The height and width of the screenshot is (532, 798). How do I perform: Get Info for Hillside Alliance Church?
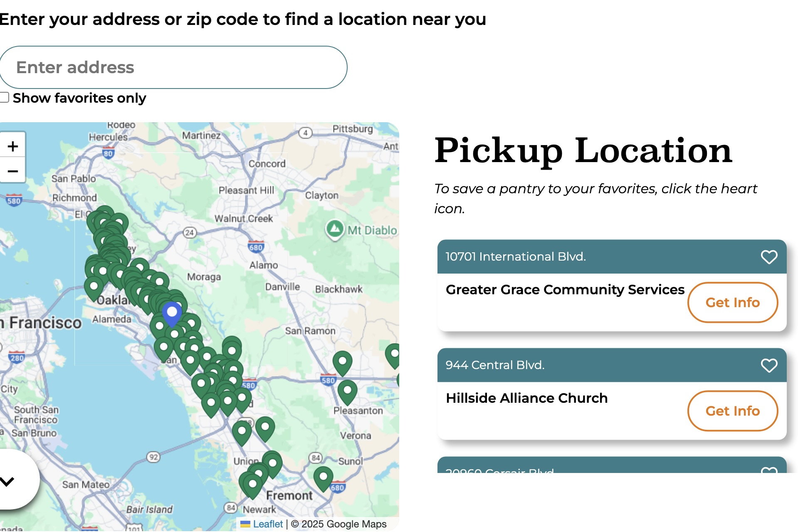click(x=732, y=411)
